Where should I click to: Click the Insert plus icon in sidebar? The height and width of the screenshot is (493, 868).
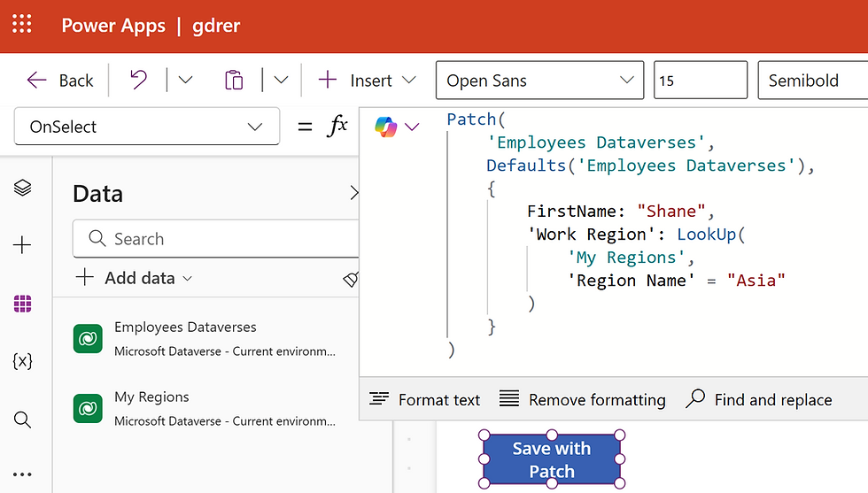click(22, 245)
